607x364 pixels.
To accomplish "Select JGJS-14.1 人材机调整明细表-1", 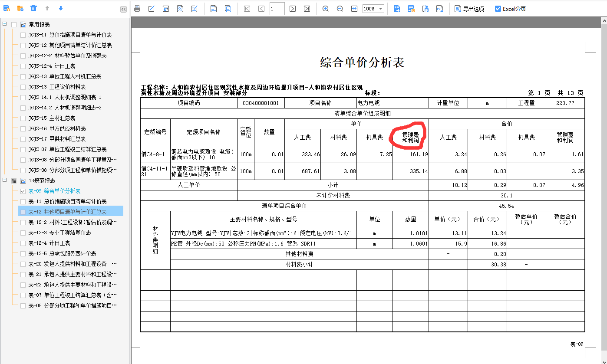I will click(x=65, y=97).
